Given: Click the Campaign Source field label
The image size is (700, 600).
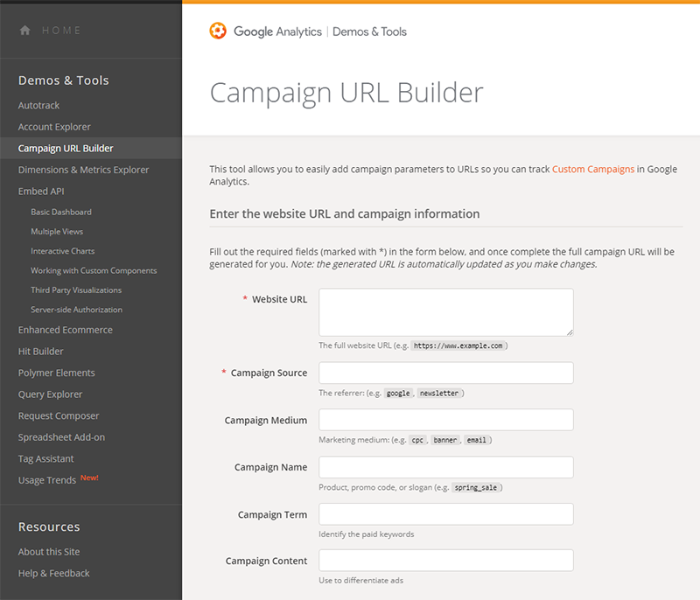Looking at the screenshot, I should click(269, 373).
